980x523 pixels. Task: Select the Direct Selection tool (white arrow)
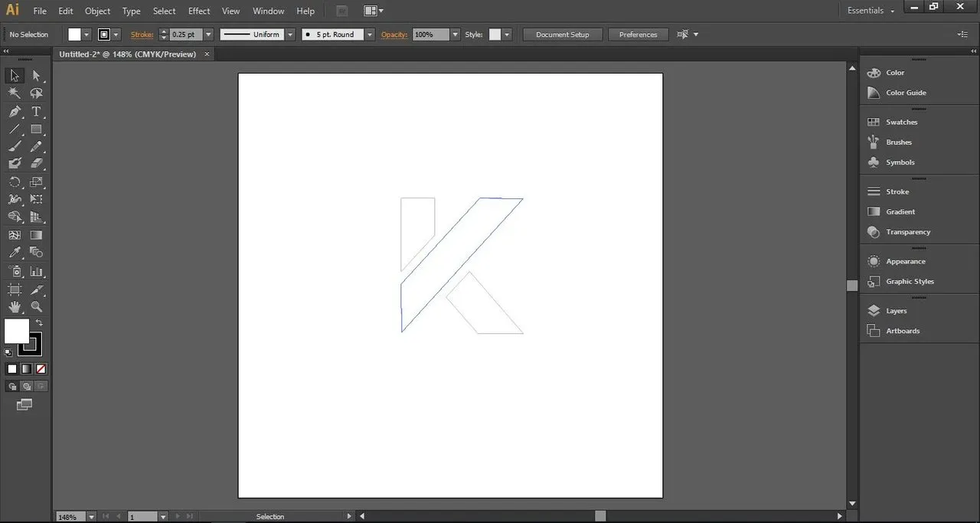click(x=36, y=75)
